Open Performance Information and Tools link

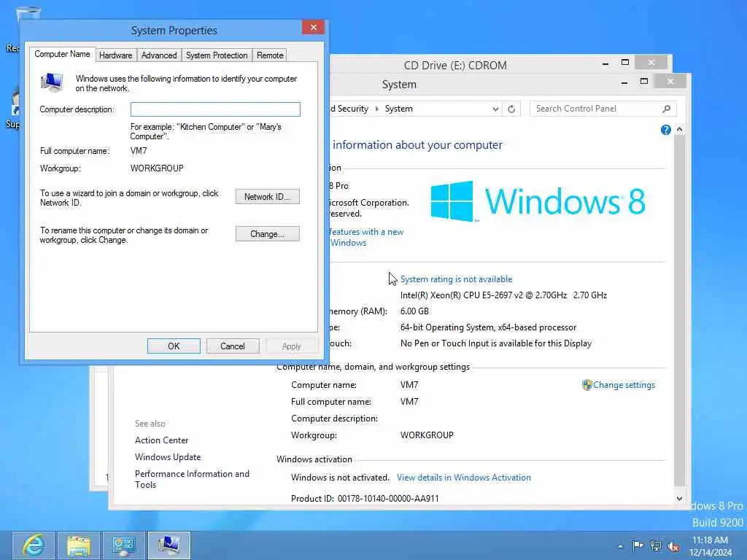click(192, 479)
